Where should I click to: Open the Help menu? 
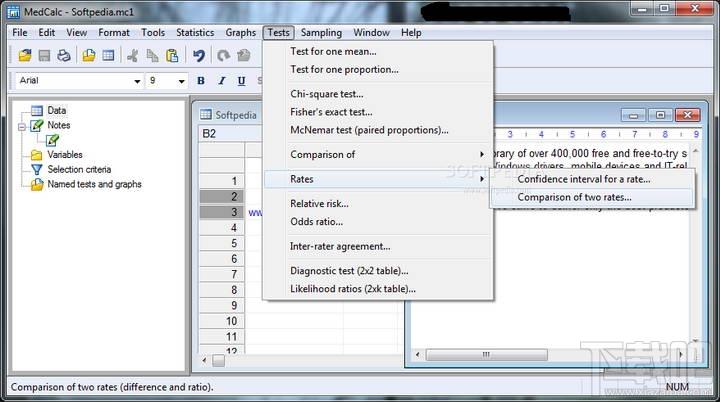[x=411, y=33]
